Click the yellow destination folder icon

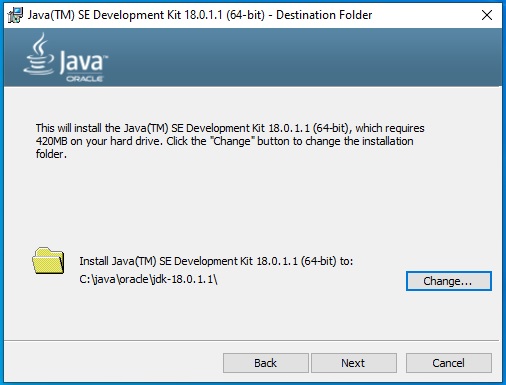48,261
